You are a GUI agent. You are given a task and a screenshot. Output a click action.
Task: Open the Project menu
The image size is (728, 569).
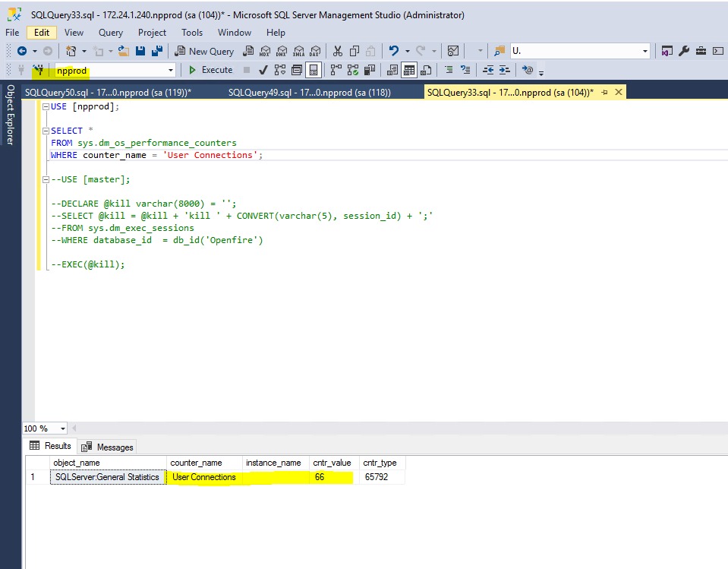152,33
